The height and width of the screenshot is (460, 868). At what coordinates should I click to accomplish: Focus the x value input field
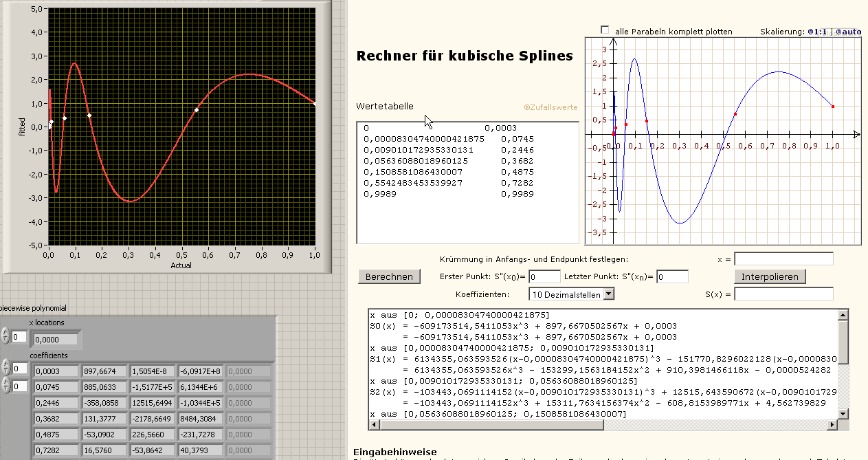pyautogui.click(x=783, y=259)
